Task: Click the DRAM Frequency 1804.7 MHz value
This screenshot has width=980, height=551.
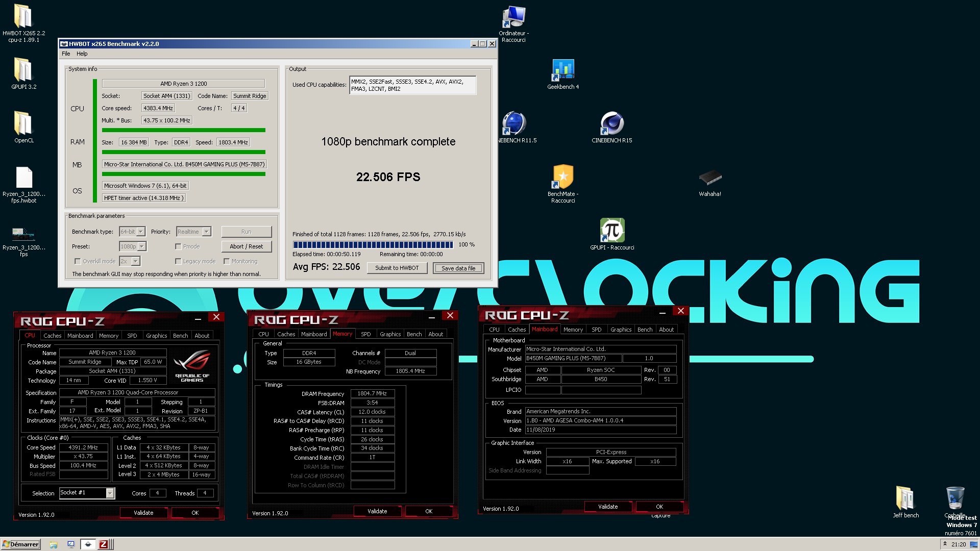Action: pos(372,393)
